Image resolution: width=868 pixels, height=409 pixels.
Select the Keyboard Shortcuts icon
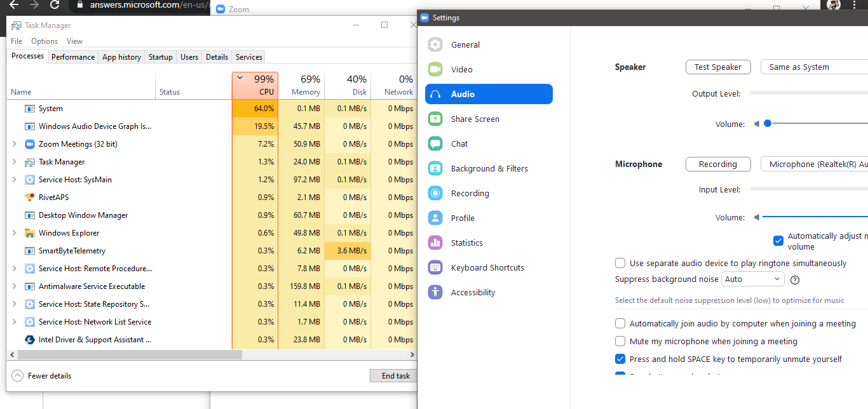coord(435,267)
